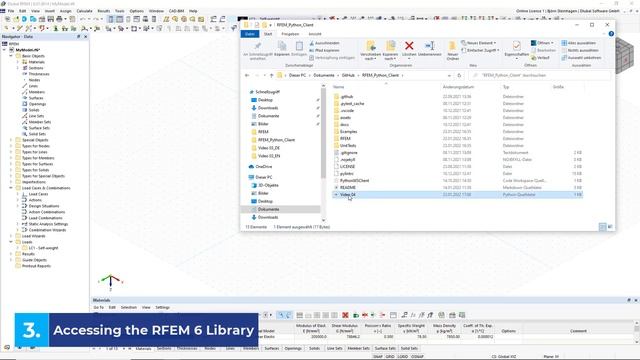
Task: Open the Calculate menu in RFEM
Action: coord(84,11)
